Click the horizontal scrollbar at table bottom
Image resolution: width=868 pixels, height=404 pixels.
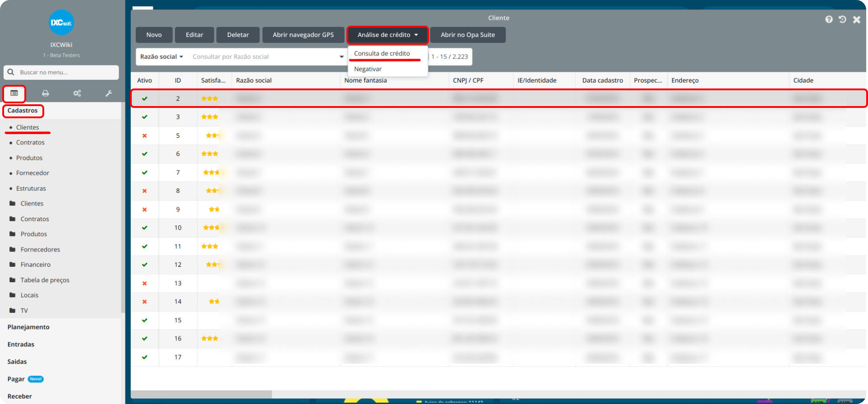tap(202, 394)
